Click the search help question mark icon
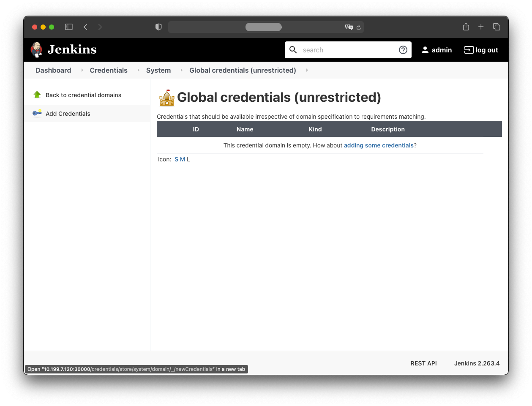This screenshot has height=406, width=532. click(x=403, y=50)
